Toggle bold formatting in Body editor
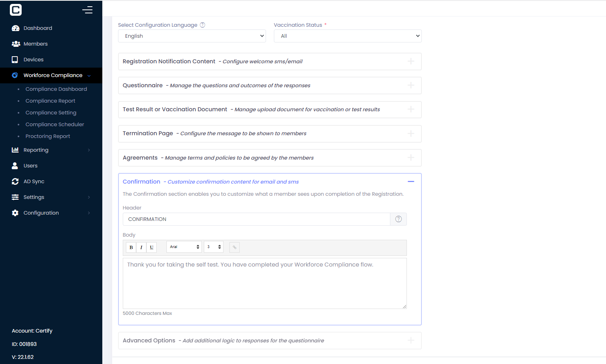606x364 pixels. tap(131, 247)
